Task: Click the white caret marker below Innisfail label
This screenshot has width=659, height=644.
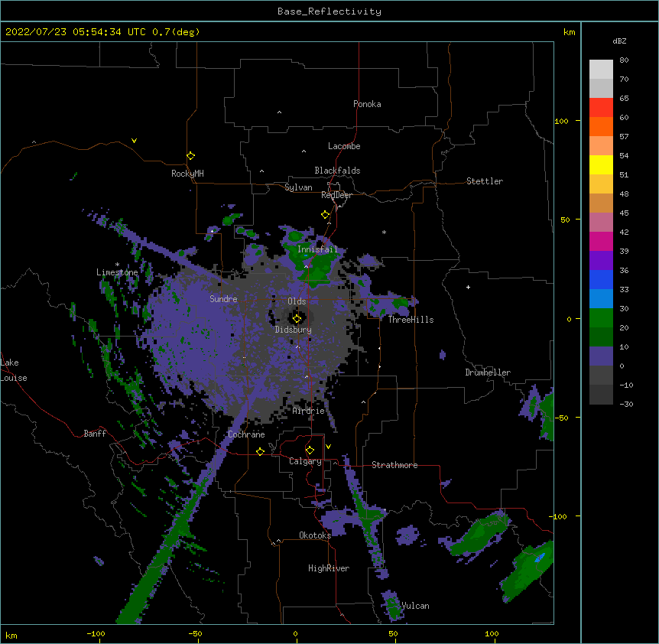Action: [307, 266]
